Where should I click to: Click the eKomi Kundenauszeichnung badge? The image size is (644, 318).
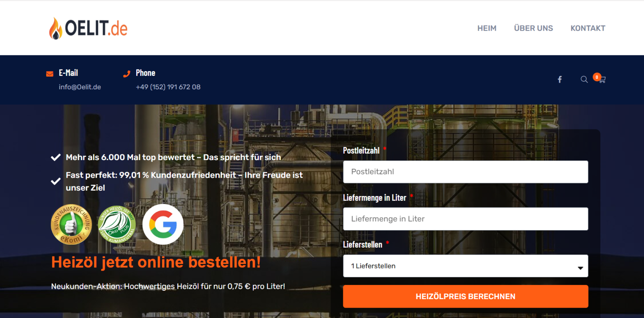click(x=71, y=224)
